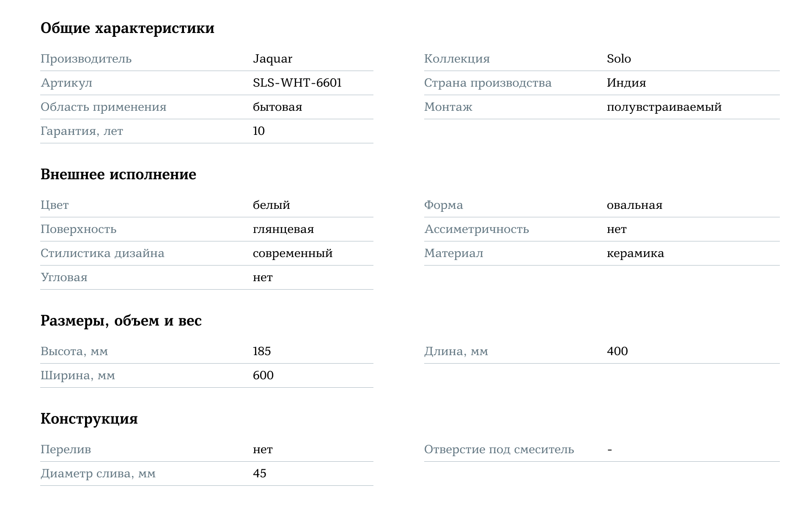Click the "Общие характеристики" section heading
812x523 pixels.
pos(127,28)
